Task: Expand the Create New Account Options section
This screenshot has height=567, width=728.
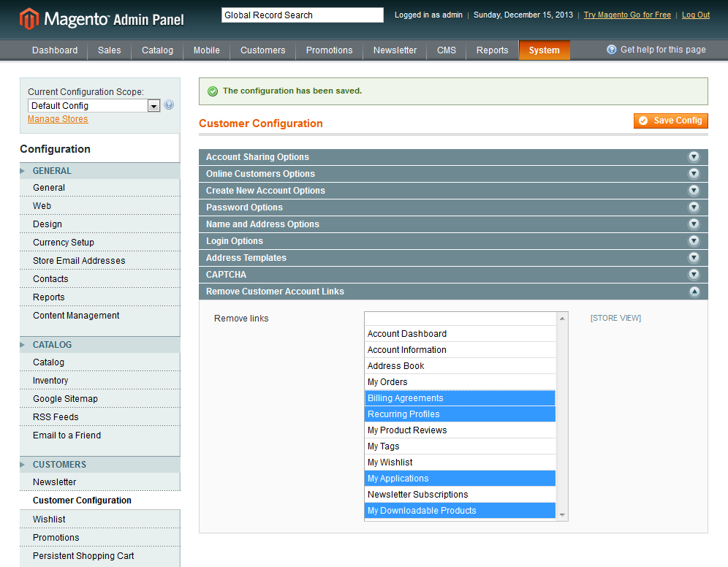Action: click(453, 190)
